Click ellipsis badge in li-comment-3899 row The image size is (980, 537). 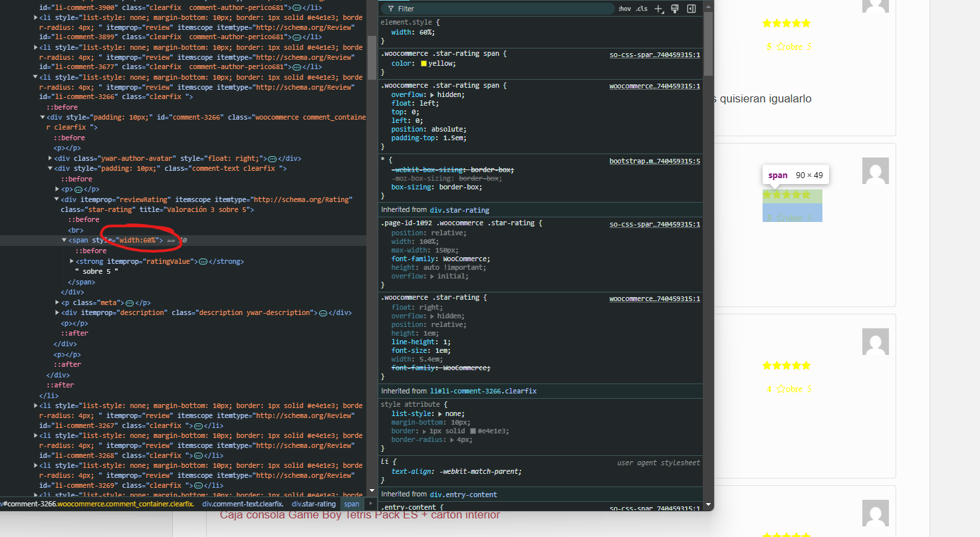point(297,38)
